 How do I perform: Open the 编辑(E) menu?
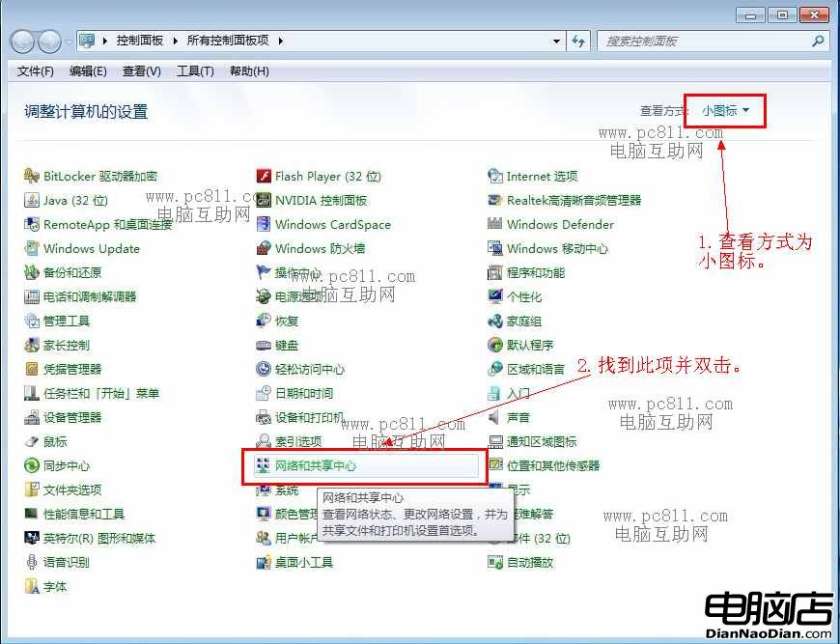[x=88, y=70]
